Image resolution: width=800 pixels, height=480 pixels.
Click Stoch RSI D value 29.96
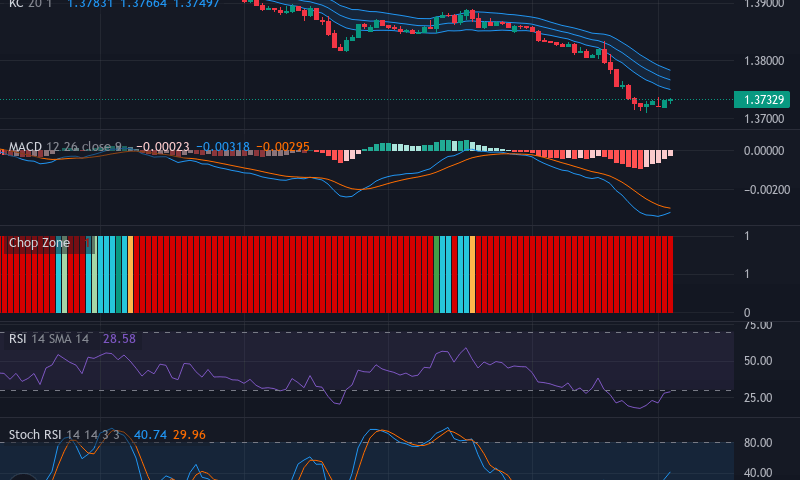189,435
